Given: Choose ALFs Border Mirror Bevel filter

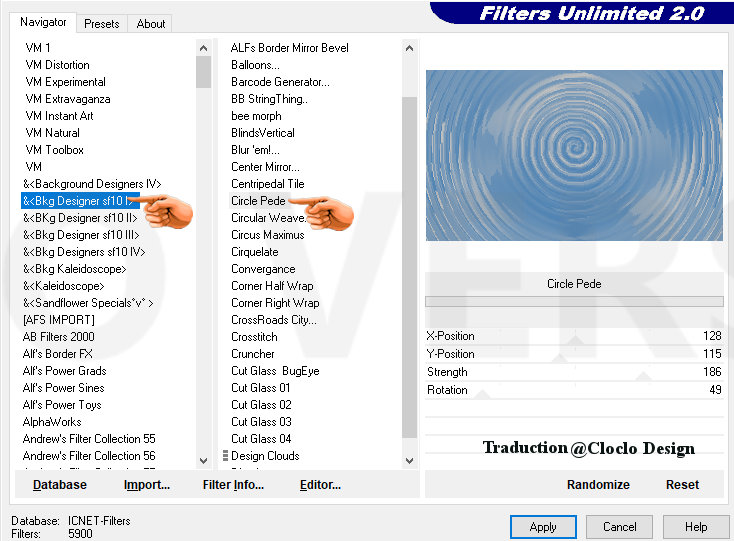Looking at the screenshot, I should tap(289, 48).
